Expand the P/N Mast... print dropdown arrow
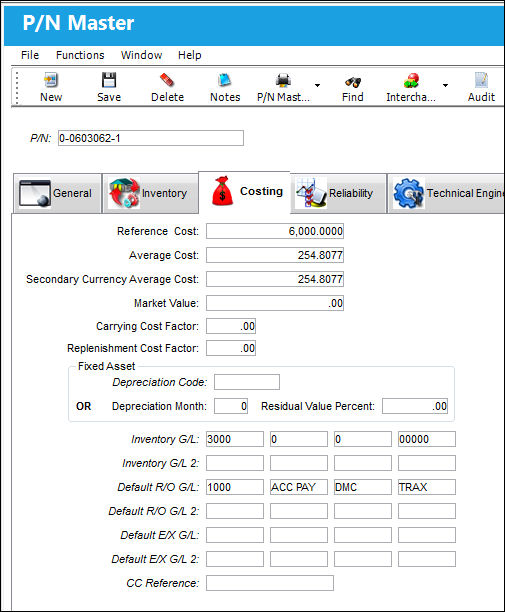The height and width of the screenshot is (612, 505). [x=317, y=85]
